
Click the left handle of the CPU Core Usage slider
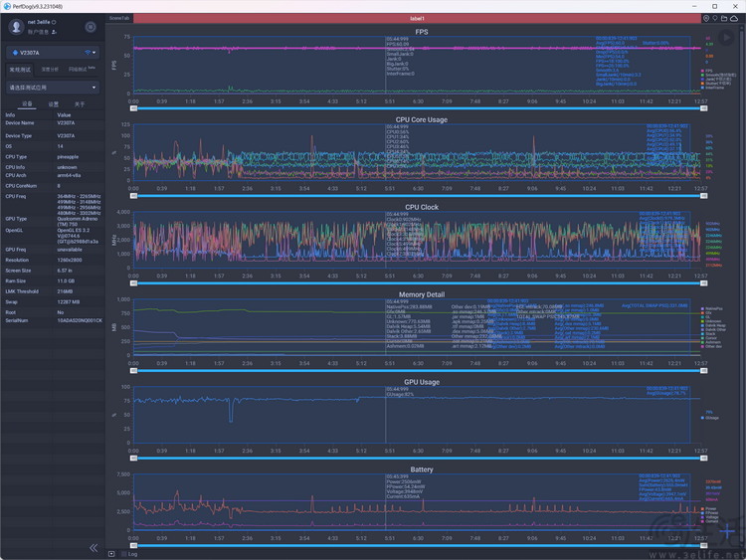pyautogui.click(x=133, y=196)
